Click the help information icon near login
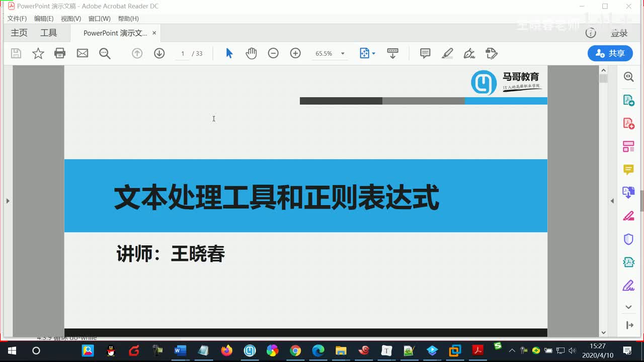Image resolution: width=644 pixels, height=362 pixels. [591, 33]
